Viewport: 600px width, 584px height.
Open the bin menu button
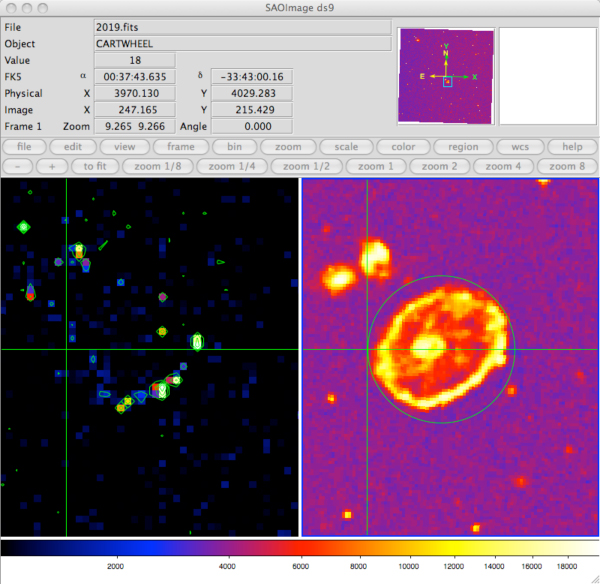(x=234, y=147)
